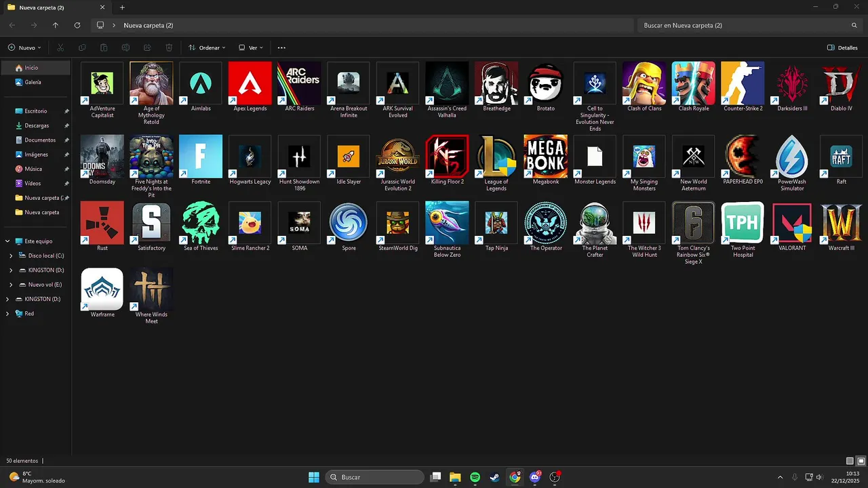Open Steam from the taskbar
Viewport: 868px width, 488px height.
[x=495, y=477]
